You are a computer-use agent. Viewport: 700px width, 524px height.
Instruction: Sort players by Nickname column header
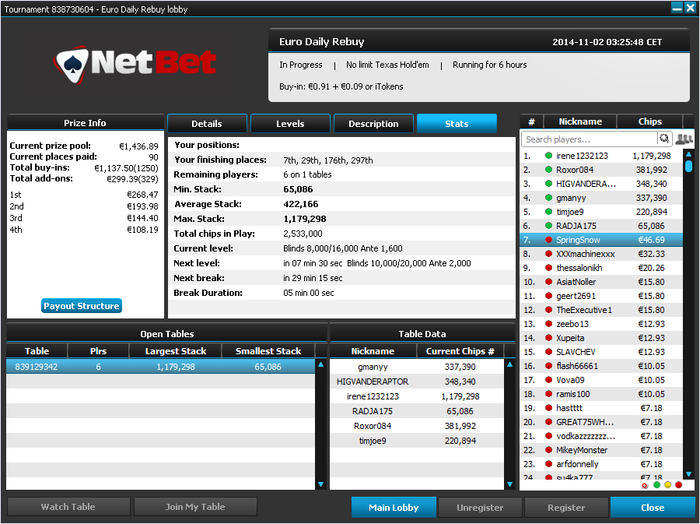[580, 121]
